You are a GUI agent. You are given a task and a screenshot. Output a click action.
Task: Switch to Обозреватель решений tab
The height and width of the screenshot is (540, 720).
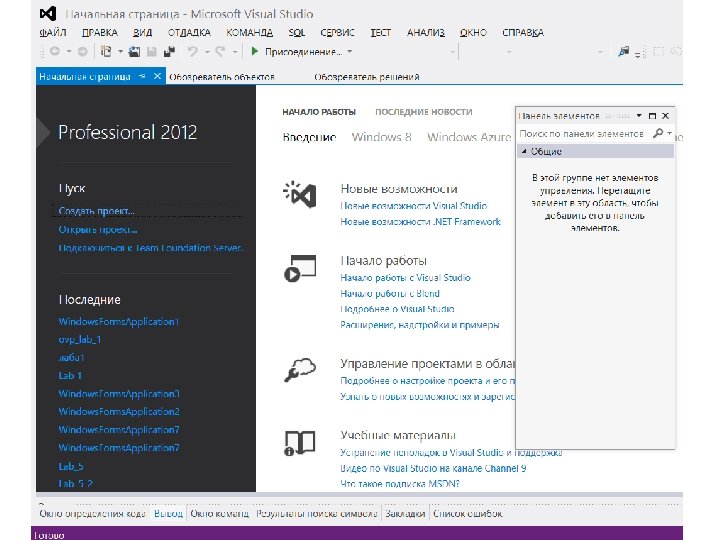[367, 77]
